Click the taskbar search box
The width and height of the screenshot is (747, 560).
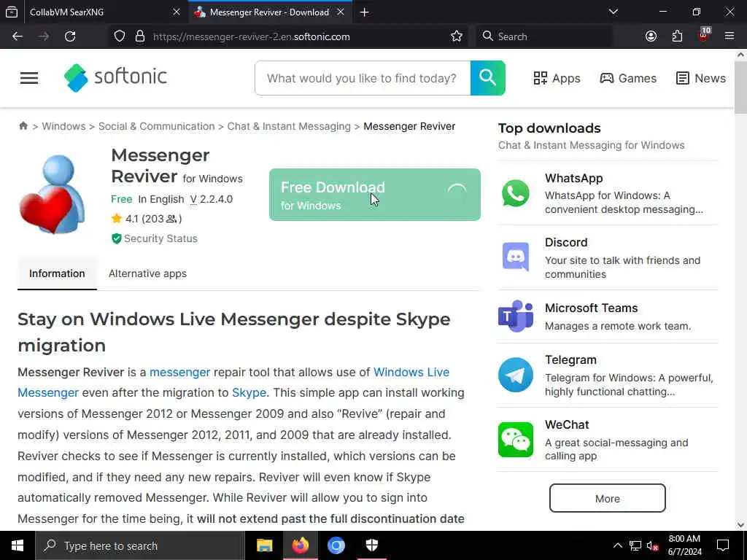[140, 545]
